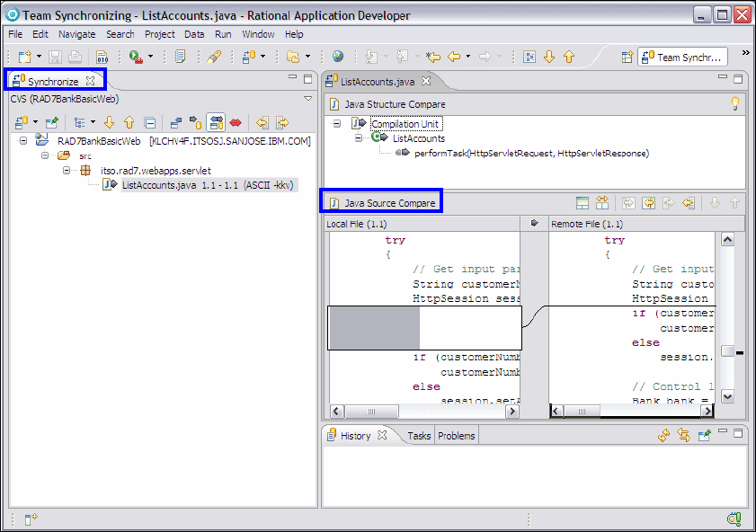Click the Update All Incoming Changes icon
756x532 pixels.
pyautogui.click(x=262, y=122)
